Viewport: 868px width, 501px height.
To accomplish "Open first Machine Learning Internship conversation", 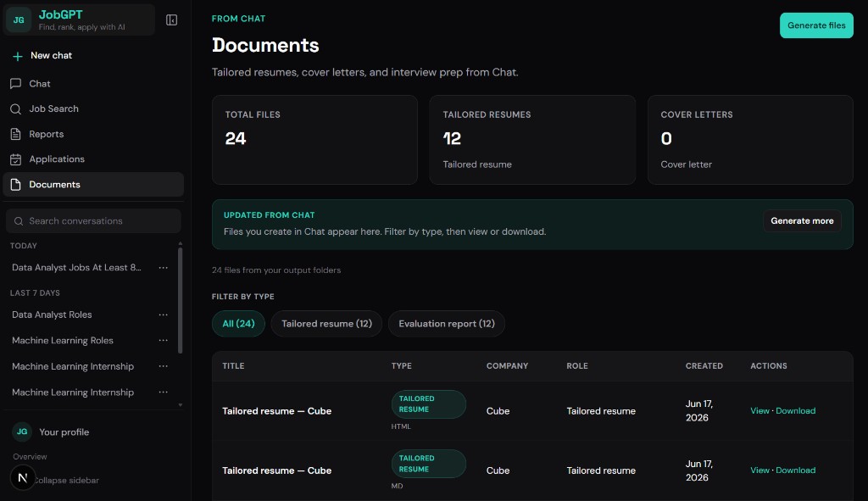I will tap(73, 366).
